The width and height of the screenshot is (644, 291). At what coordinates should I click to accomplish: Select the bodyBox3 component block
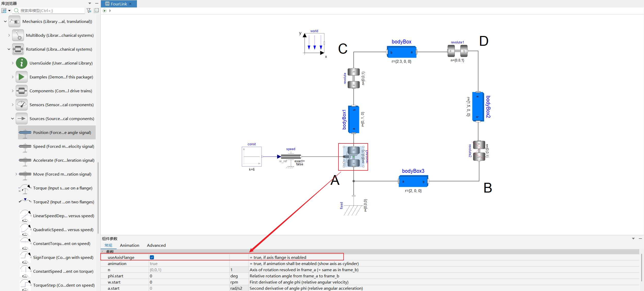click(x=413, y=181)
